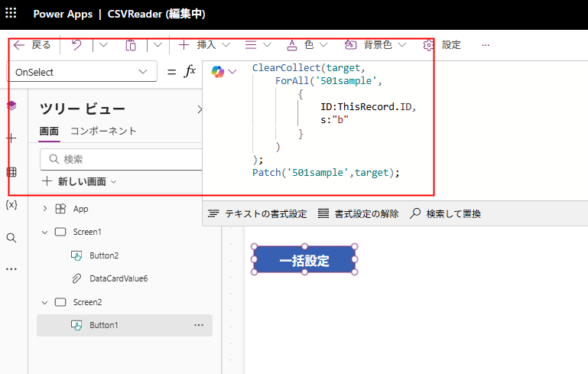
Task: Collapse the Screen1 tree node
Action: point(44,232)
